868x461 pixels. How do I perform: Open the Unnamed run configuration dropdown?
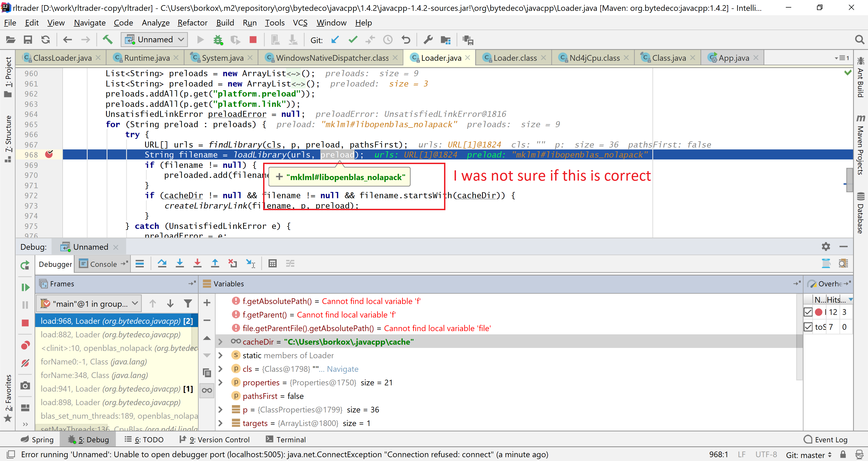tap(154, 40)
